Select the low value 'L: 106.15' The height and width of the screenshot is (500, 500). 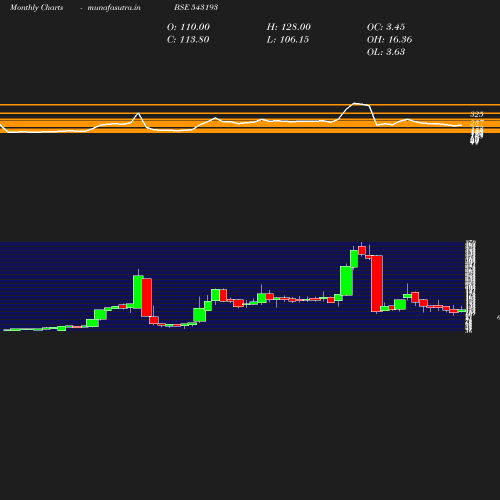click(x=288, y=40)
